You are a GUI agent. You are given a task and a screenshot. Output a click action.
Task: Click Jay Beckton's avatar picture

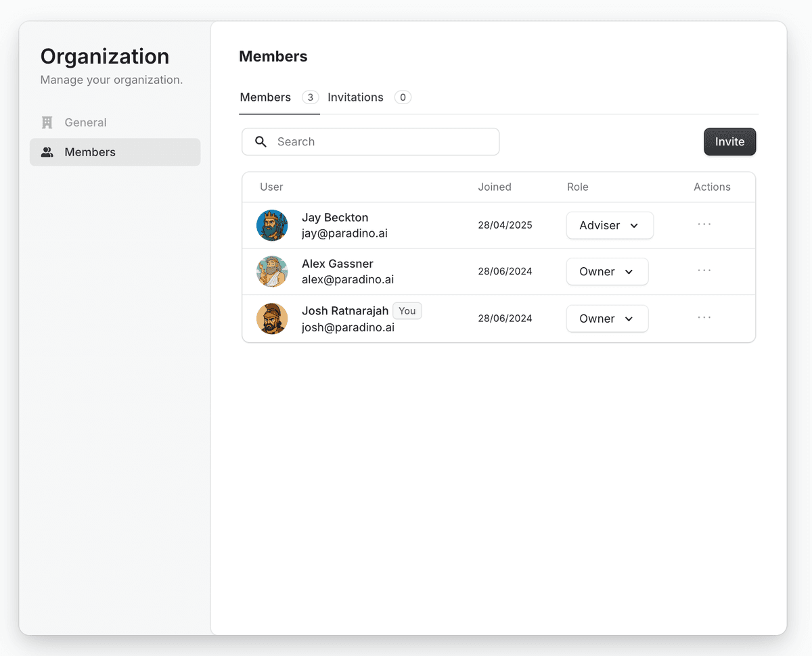272,225
